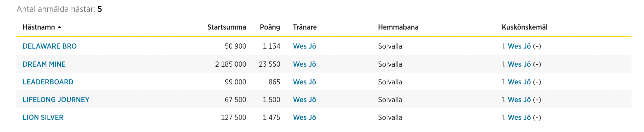The width and height of the screenshot is (644, 132).
Task: Open the DREAM MINE horse link
Action: coord(44,64)
